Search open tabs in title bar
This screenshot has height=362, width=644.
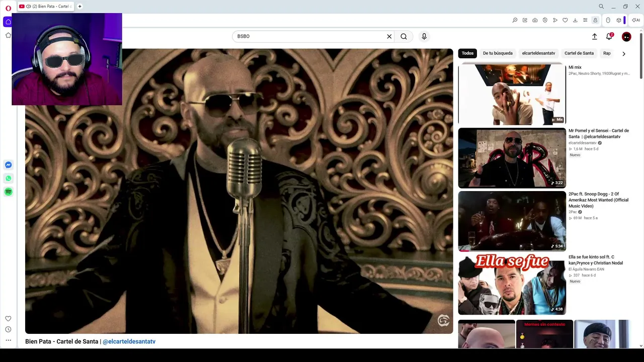(x=601, y=7)
